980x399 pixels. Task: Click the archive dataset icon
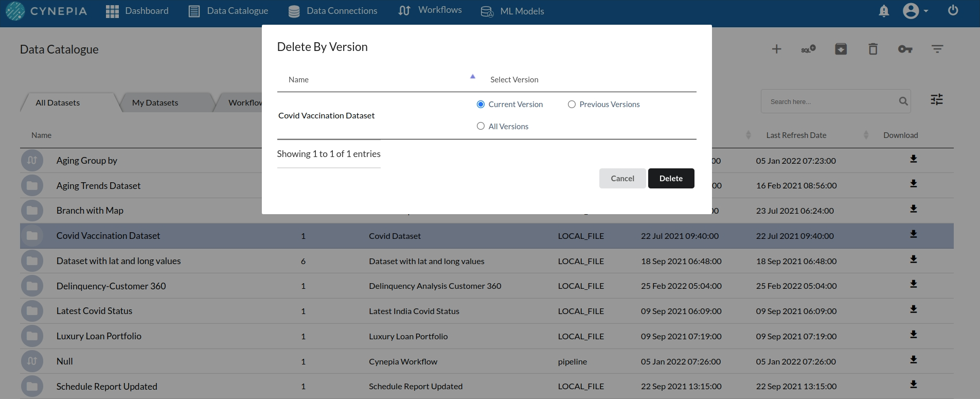point(841,49)
